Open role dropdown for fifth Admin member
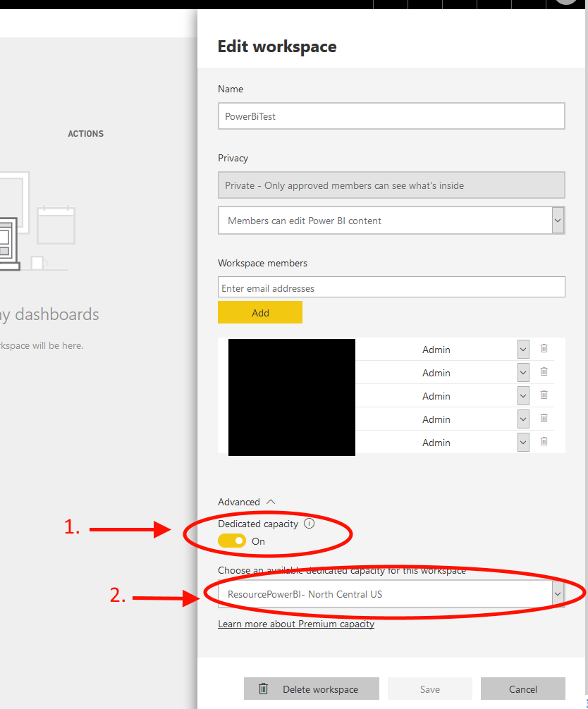The image size is (588, 709). tap(523, 442)
